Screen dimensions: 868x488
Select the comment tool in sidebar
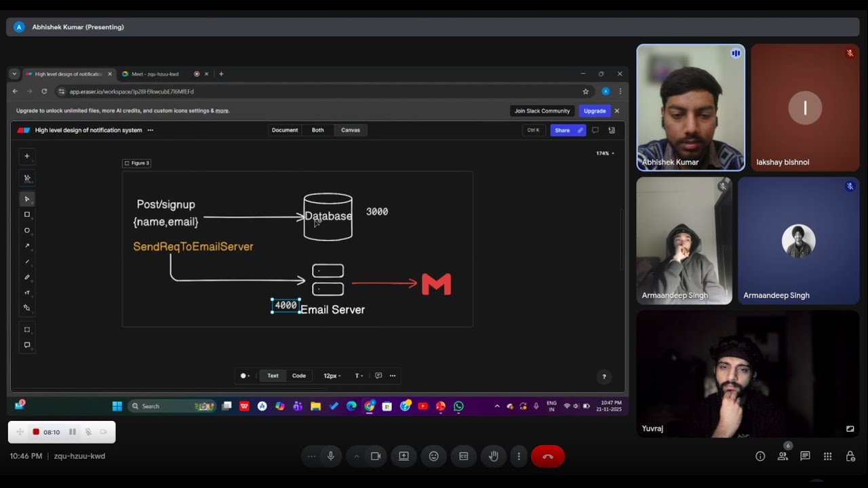tap(27, 345)
